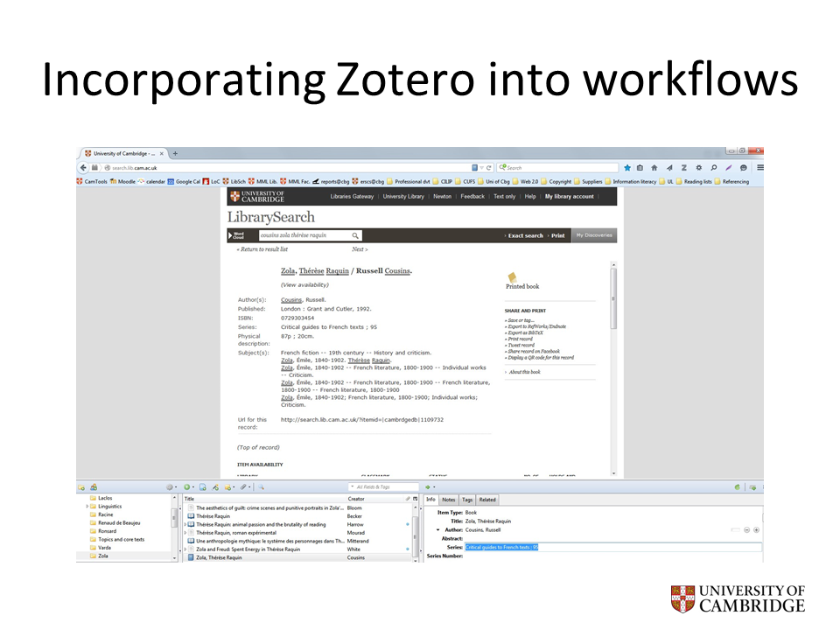Viewport: 840px width, 630px height.
Task: Open the Tags tab in Zotero
Action: point(467,500)
